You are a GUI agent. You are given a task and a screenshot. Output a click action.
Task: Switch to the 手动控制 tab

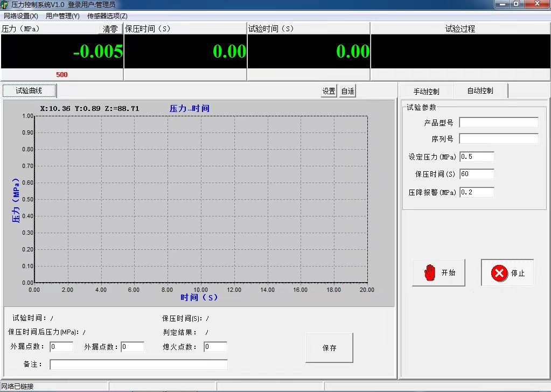[426, 90]
